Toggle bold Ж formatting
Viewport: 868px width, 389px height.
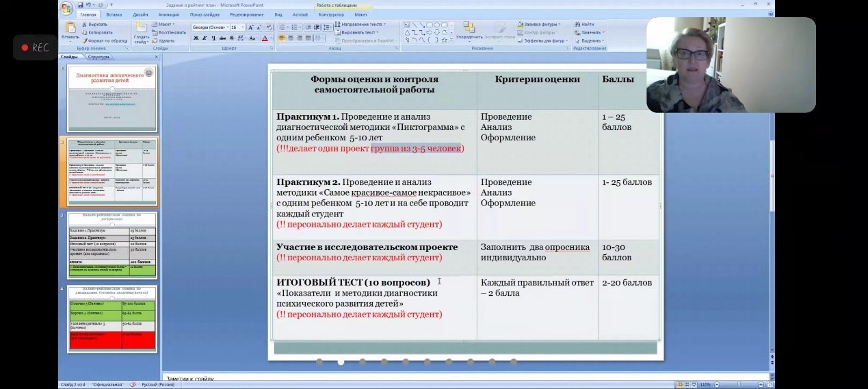(196, 38)
